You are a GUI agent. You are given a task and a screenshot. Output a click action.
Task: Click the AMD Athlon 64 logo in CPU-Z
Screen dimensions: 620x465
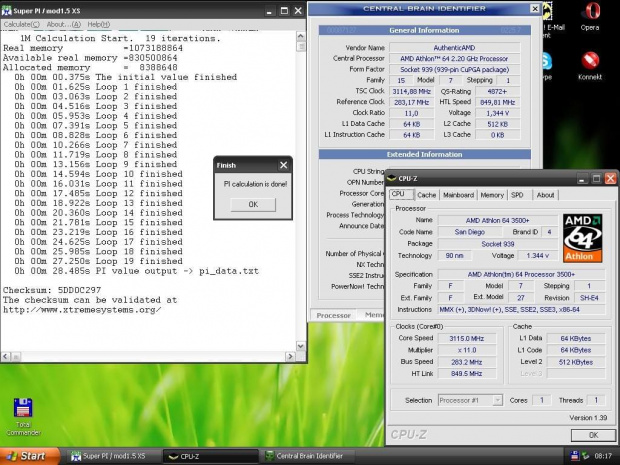point(582,238)
